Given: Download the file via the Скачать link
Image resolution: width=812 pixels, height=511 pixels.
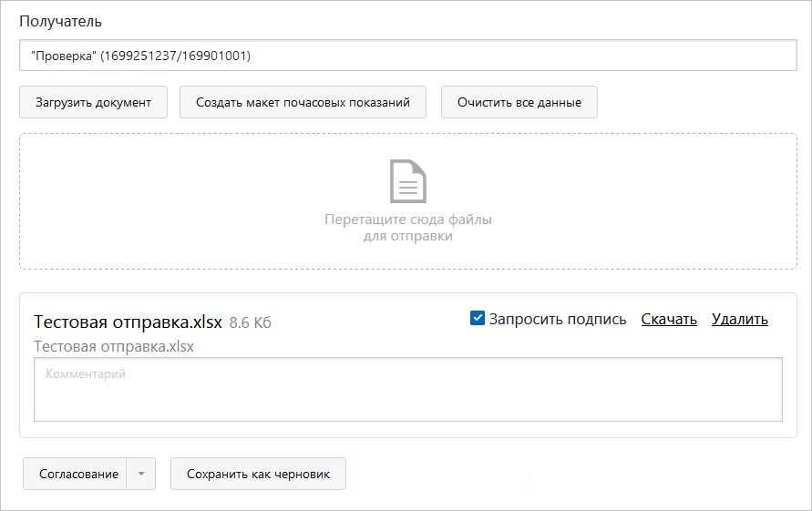Looking at the screenshot, I should [669, 319].
